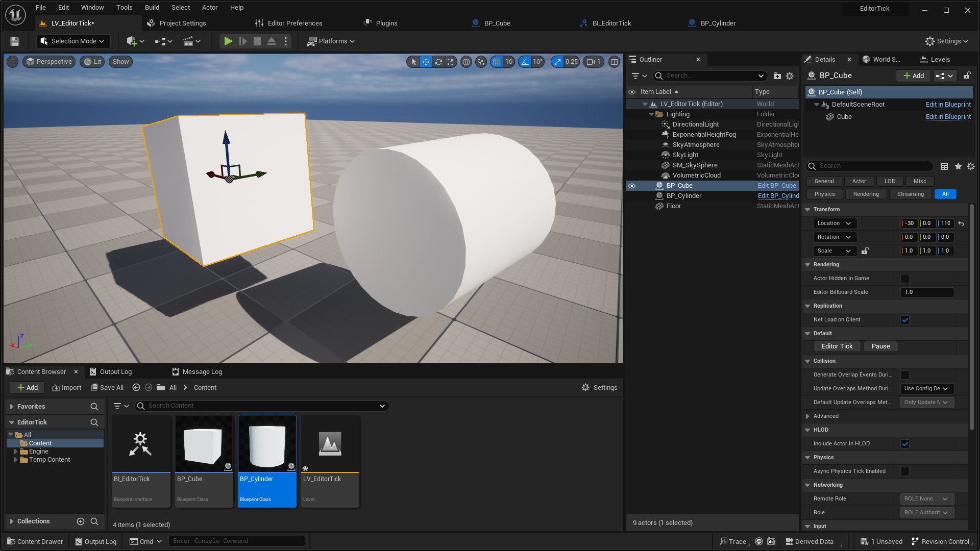Click the Editor Tick button
Screen dimensions: 980x551
pyautogui.click(x=837, y=346)
